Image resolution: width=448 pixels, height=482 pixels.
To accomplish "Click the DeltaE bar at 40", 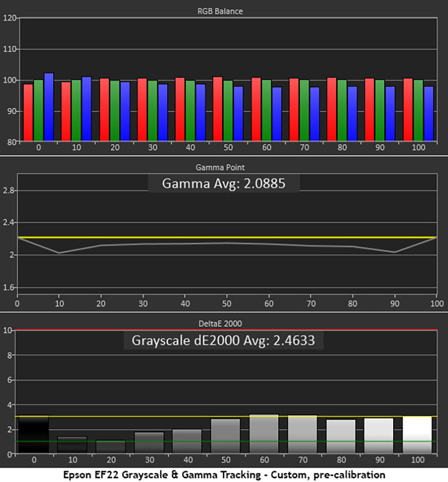I will 187,441.
